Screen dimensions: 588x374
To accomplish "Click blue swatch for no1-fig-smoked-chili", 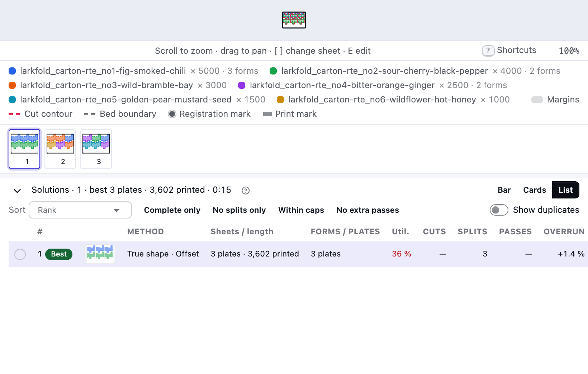I will click(12, 71).
